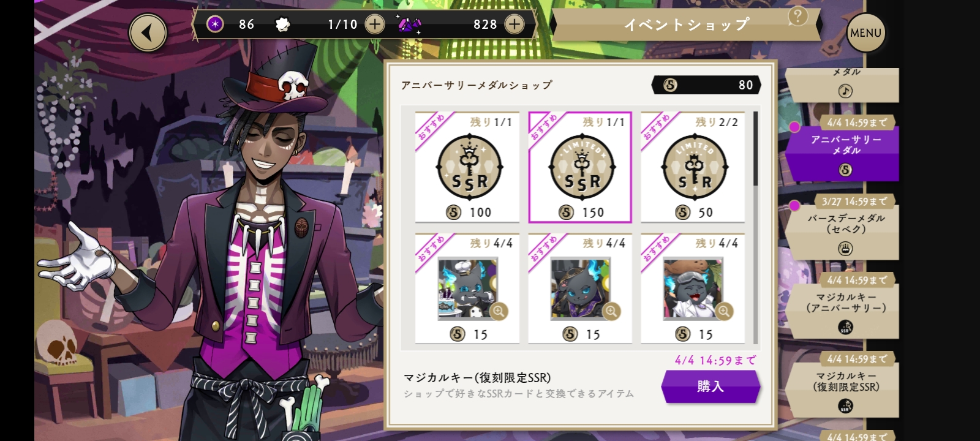Select the 100-medal SSR key item
Screen dimensions: 980x441
point(467,167)
